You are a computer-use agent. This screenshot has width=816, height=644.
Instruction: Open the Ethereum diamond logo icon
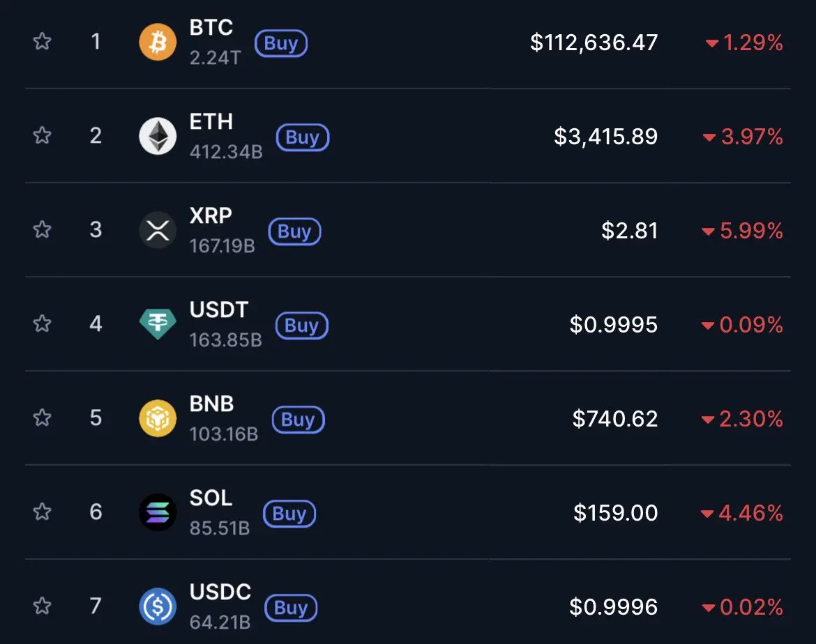[158, 136]
